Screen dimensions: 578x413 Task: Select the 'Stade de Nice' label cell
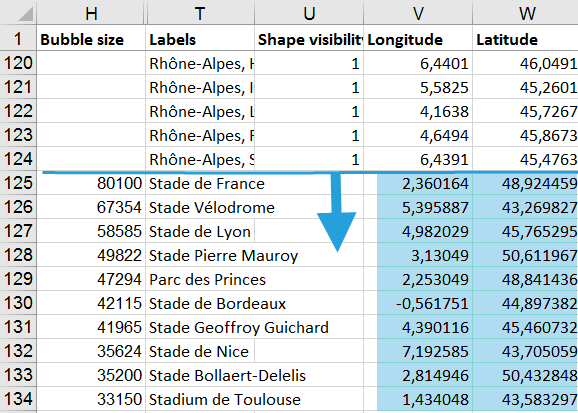pos(200,351)
